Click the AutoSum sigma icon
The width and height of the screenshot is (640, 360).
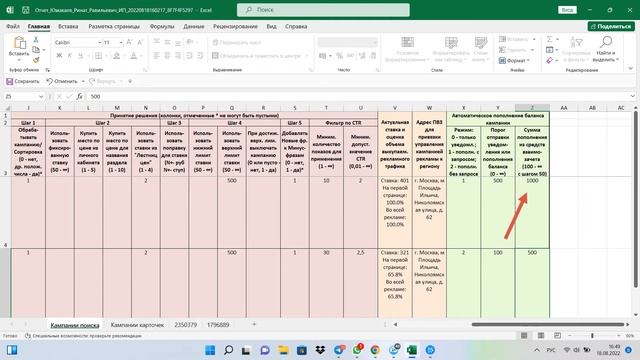(550, 39)
